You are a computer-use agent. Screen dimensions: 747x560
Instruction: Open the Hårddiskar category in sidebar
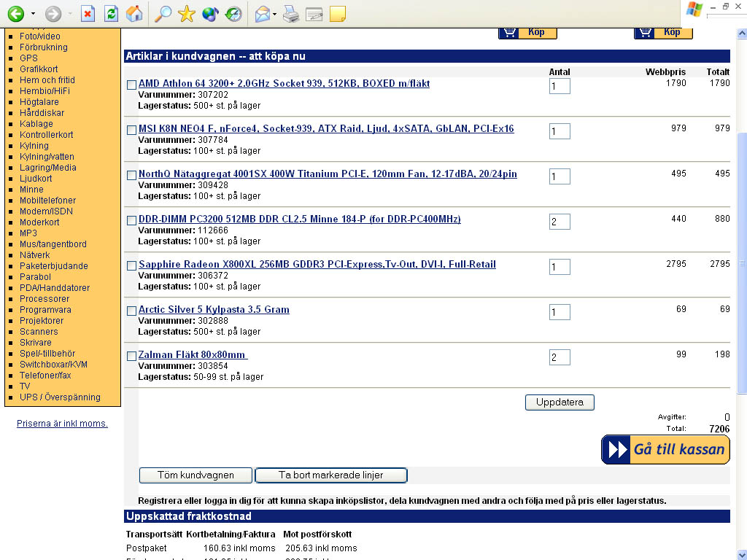pyautogui.click(x=42, y=113)
